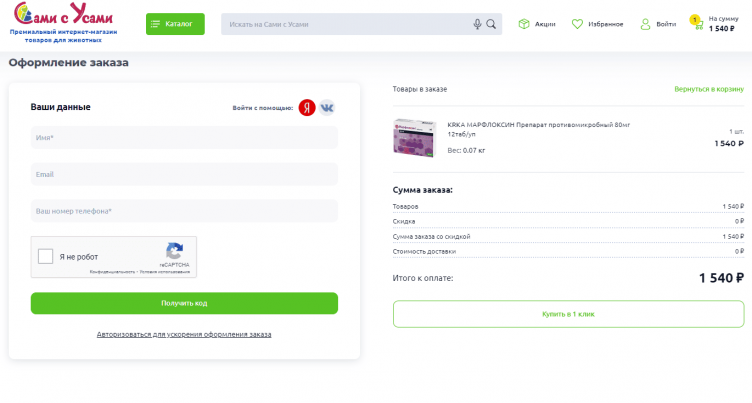Viewport: 752px width, 403px height.
Task: Log in with VK icon
Action: [327, 107]
